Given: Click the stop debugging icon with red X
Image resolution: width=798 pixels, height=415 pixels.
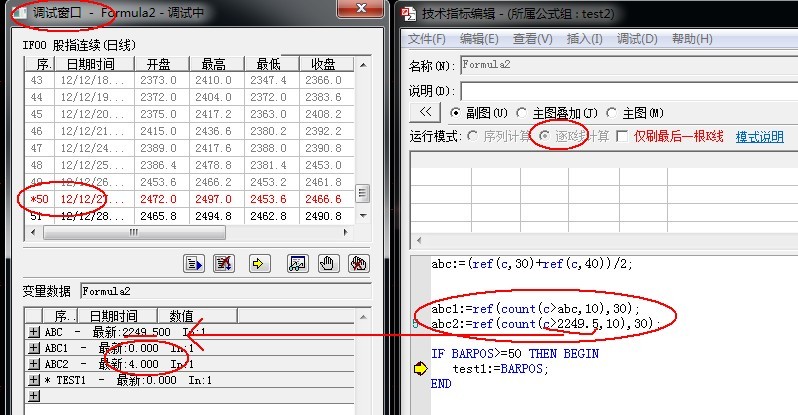Looking at the screenshot, I should [x=223, y=263].
